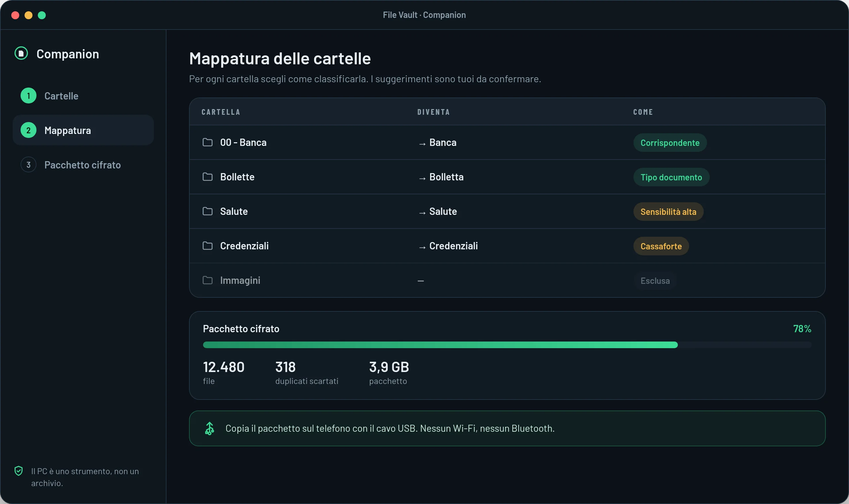Image resolution: width=849 pixels, height=504 pixels.
Task: Click the → Credenziali destination
Action: coord(448,246)
